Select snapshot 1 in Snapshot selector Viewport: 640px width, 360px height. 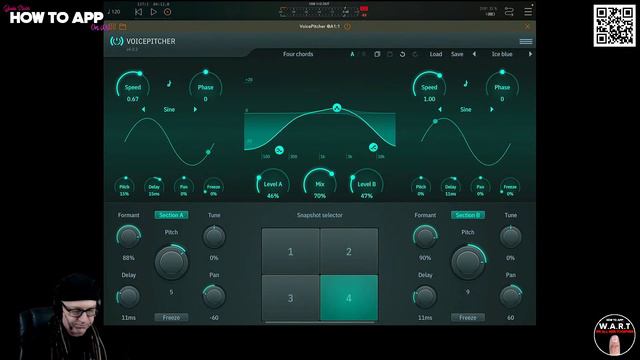(x=291, y=251)
